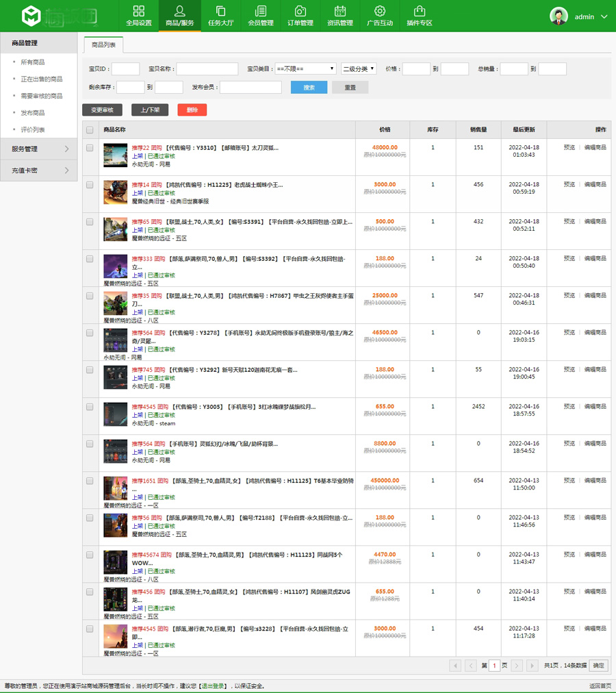Open the 二级分类 subcategory dropdown
This screenshot has width=616, height=693.
359,68
